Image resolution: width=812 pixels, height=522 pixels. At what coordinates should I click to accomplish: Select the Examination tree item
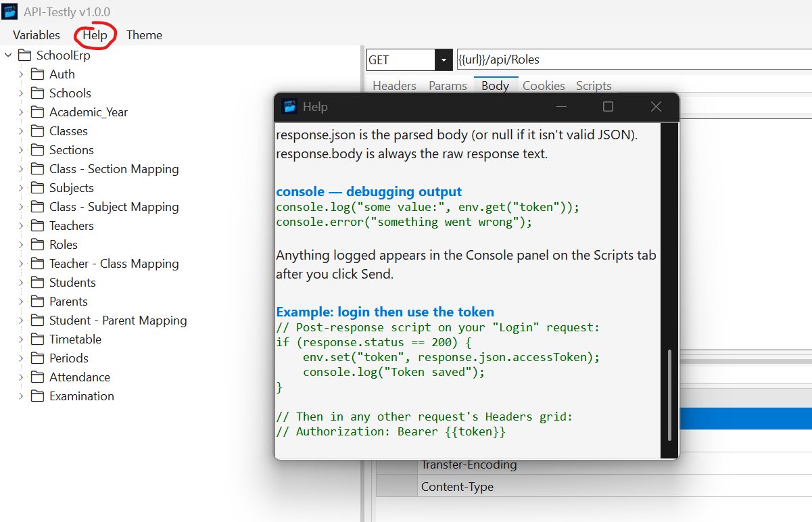click(82, 396)
